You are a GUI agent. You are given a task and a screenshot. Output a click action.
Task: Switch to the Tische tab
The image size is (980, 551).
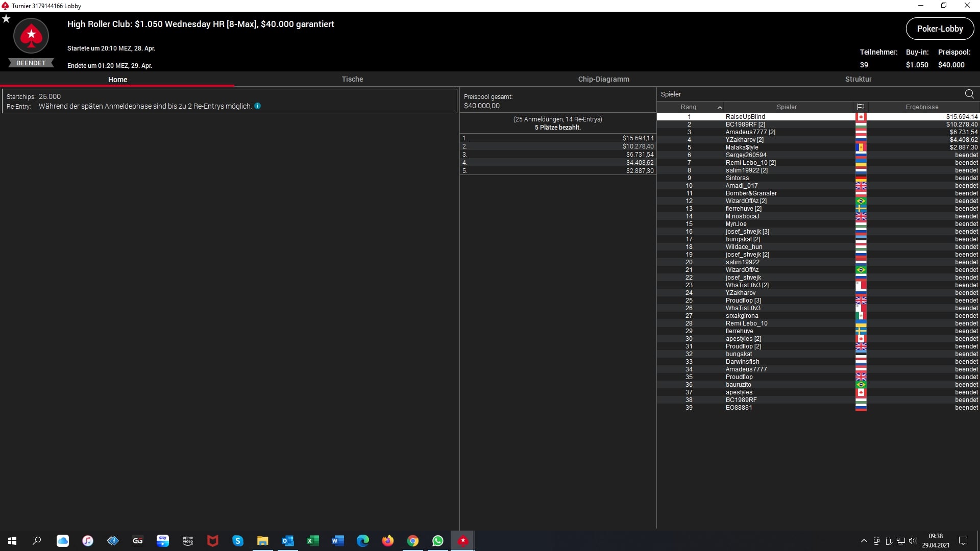tap(352, 79)
